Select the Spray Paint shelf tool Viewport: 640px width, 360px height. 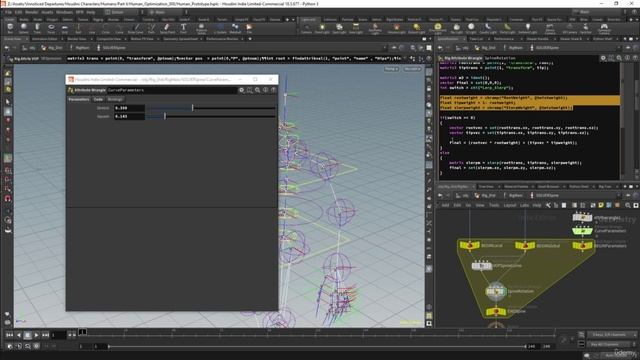click(167, 28)
